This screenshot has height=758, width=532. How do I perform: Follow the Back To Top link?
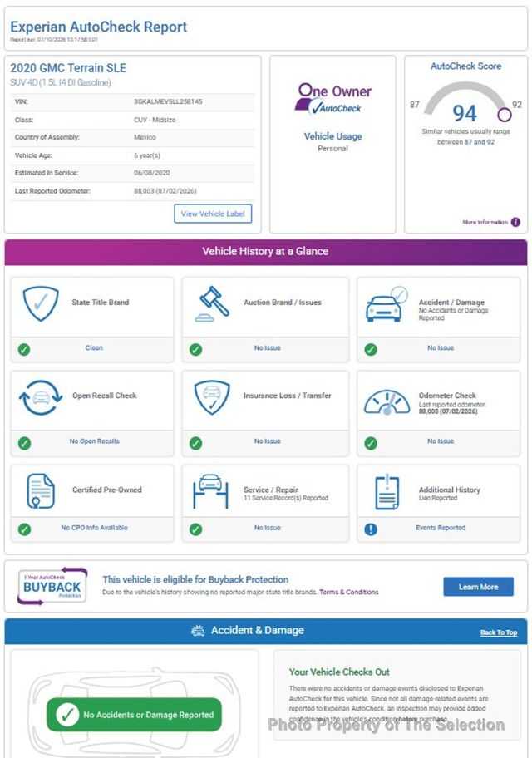[499, 632]
